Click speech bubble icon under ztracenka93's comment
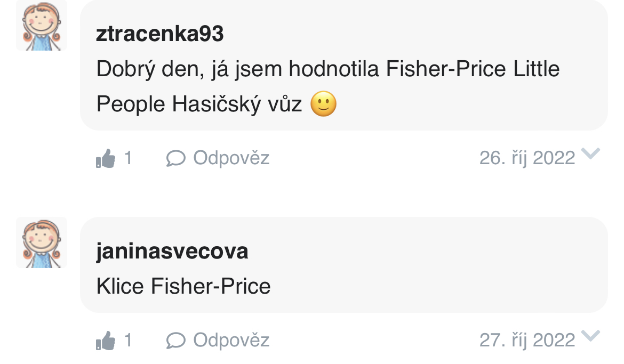Image resolution: width=624 pixels, height=364 pixels. (176, 158)
